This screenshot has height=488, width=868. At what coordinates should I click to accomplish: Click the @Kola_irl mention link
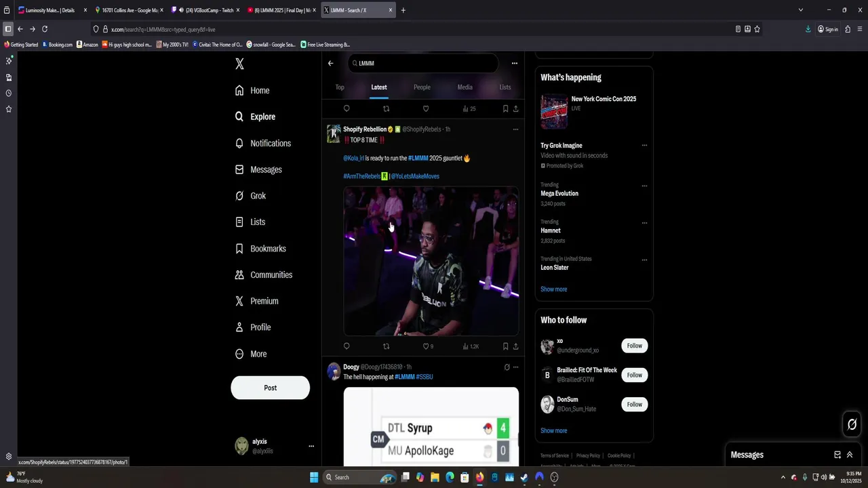click(x=353, y=158)
